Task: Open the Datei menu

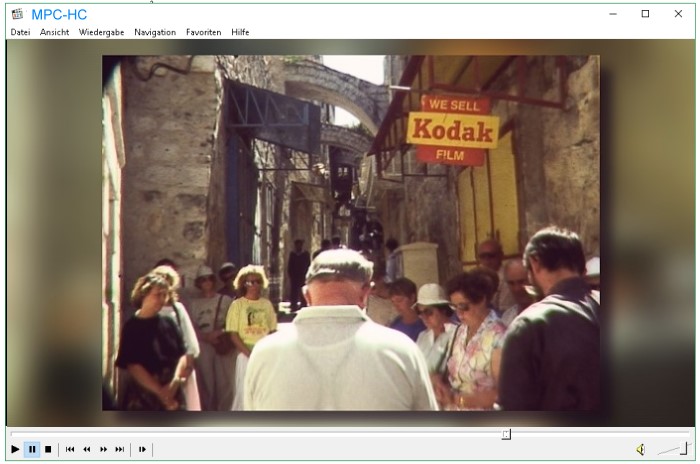Action: (21, 32)
